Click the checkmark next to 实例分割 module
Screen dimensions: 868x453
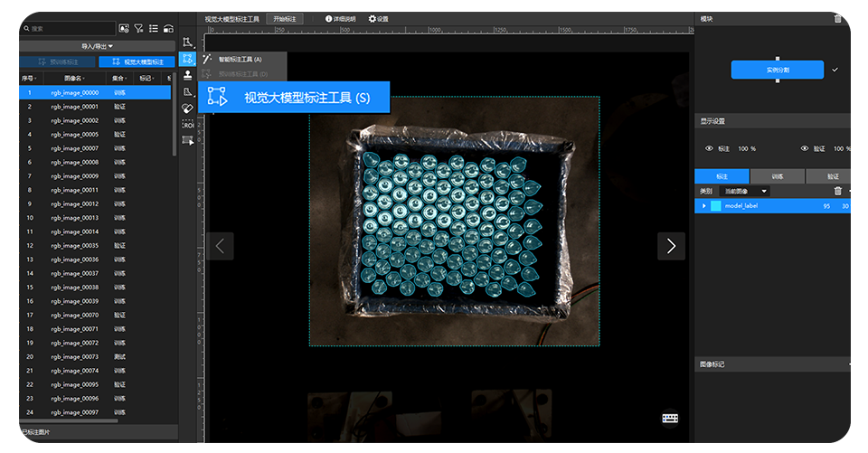coord(835,70)
